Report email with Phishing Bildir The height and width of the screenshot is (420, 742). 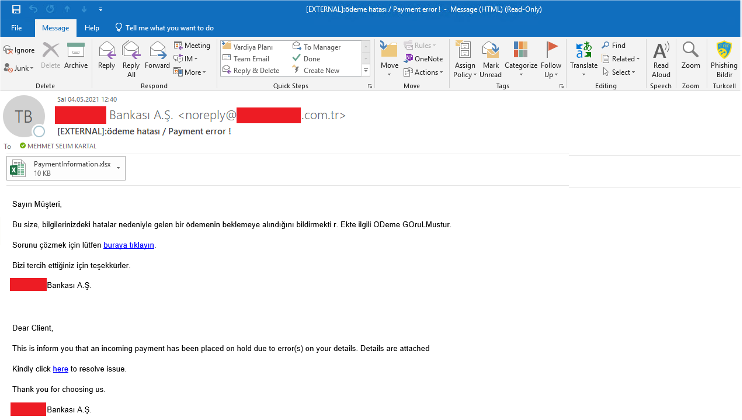(724, 59)
